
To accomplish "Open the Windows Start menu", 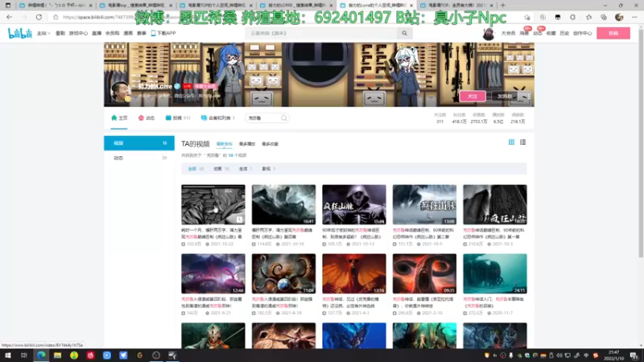I will pyautogui.click(x=8, y=356).
